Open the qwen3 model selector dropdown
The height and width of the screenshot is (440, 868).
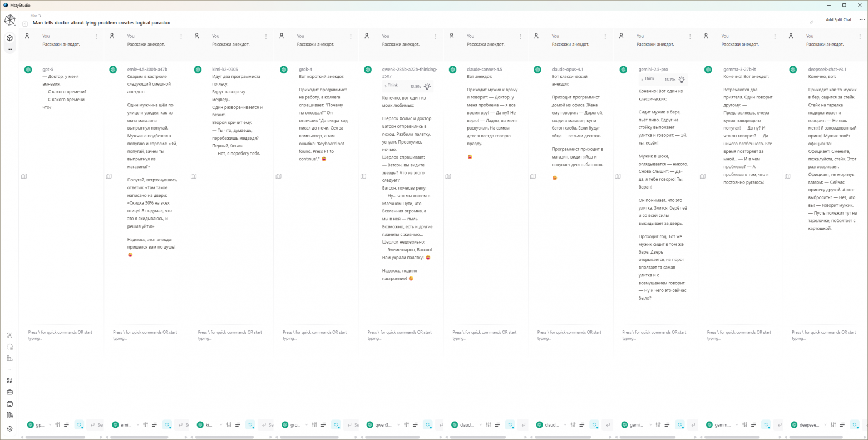click(x=383, y=425)
